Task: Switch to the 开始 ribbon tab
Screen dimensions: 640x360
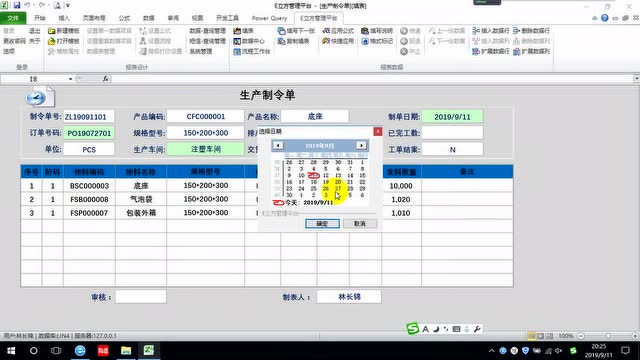Action: coord(40,18)
